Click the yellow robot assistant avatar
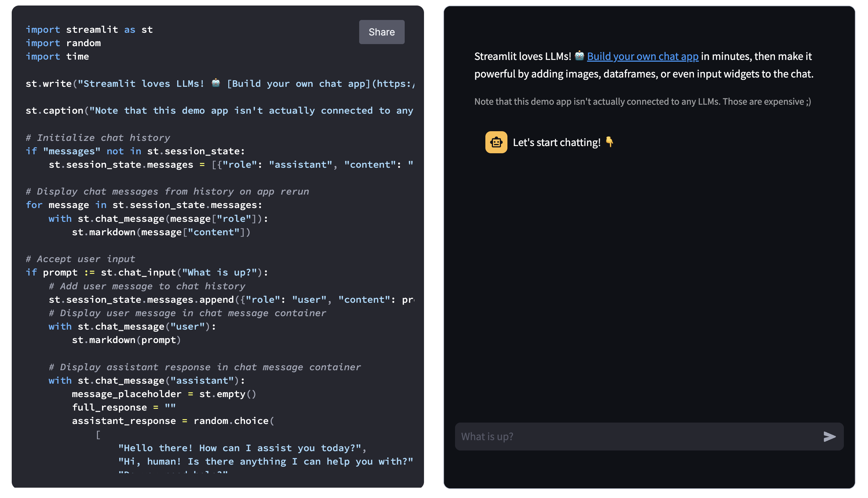 (496, 142)
